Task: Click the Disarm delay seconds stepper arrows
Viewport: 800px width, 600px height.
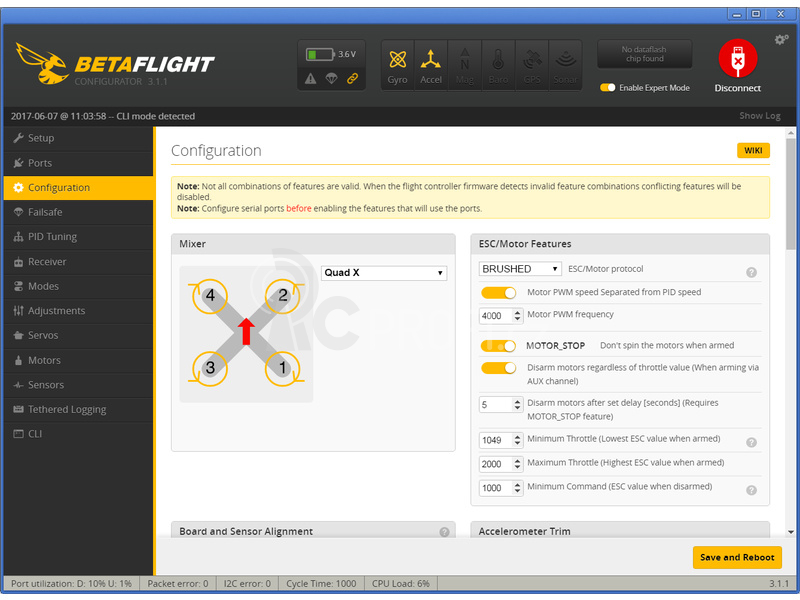Action: tap(517, 405)
